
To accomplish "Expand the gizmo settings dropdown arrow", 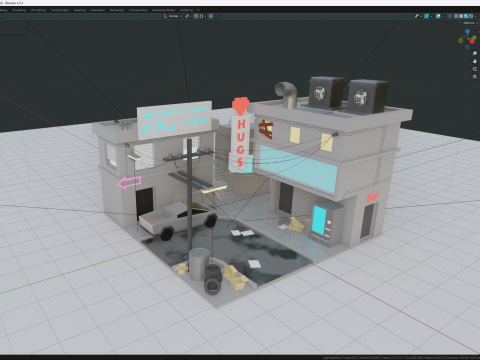I will [x=431, y=16].
